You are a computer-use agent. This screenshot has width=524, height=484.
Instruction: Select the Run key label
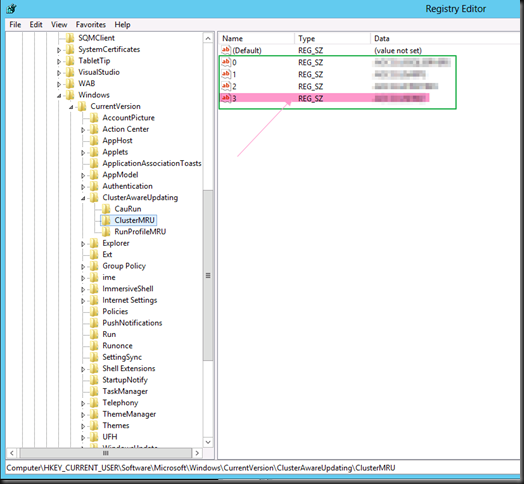(x=109, y=334)
